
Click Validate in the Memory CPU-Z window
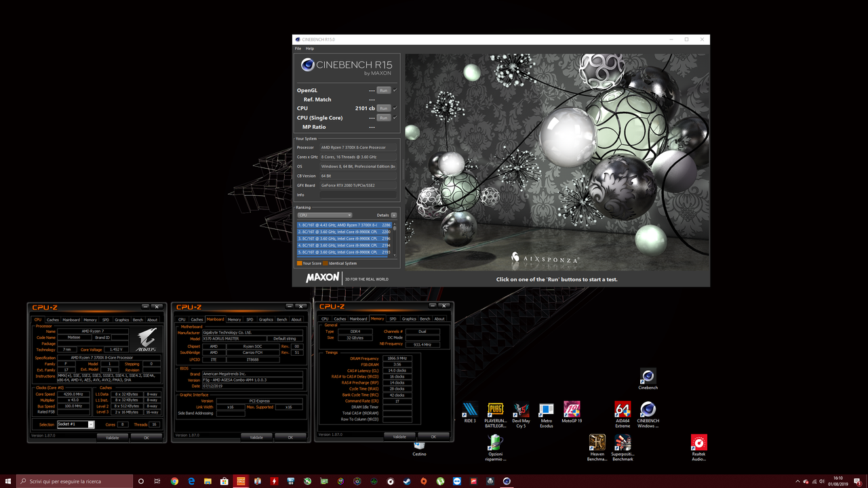pyautogui.click(x=399, y=436)
